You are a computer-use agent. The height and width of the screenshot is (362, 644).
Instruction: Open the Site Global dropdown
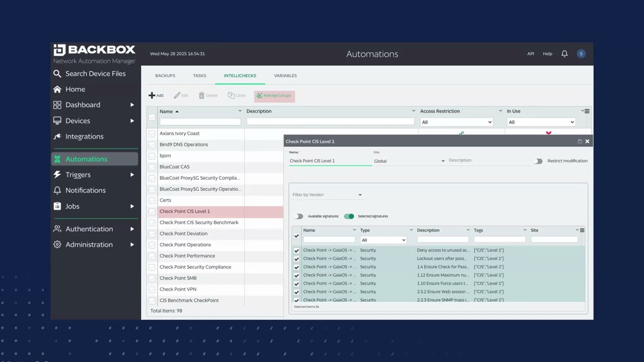pos(409,161)
